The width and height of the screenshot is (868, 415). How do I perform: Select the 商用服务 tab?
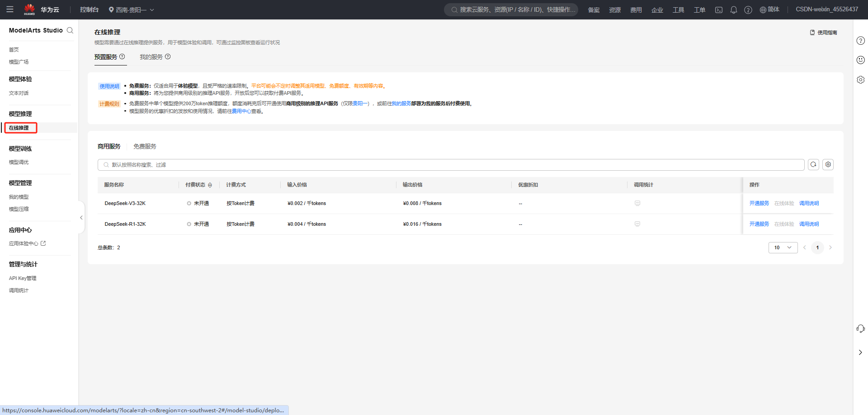coord(109,146)
